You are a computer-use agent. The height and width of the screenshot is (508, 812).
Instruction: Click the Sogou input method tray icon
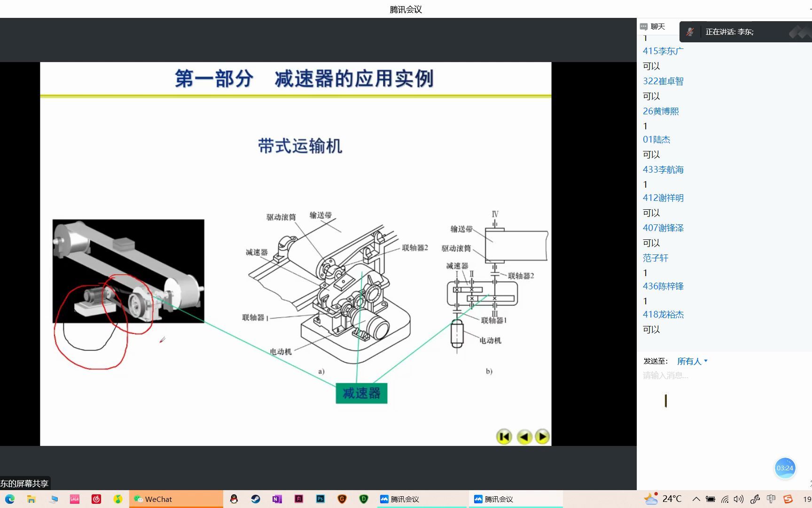click(788, 499)
